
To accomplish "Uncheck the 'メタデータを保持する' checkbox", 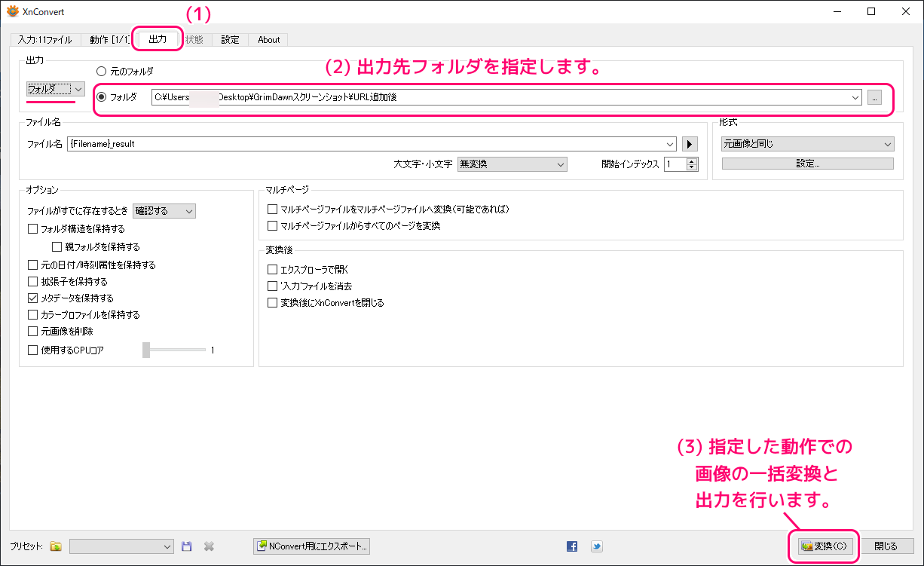I will (x=32, y=298).
